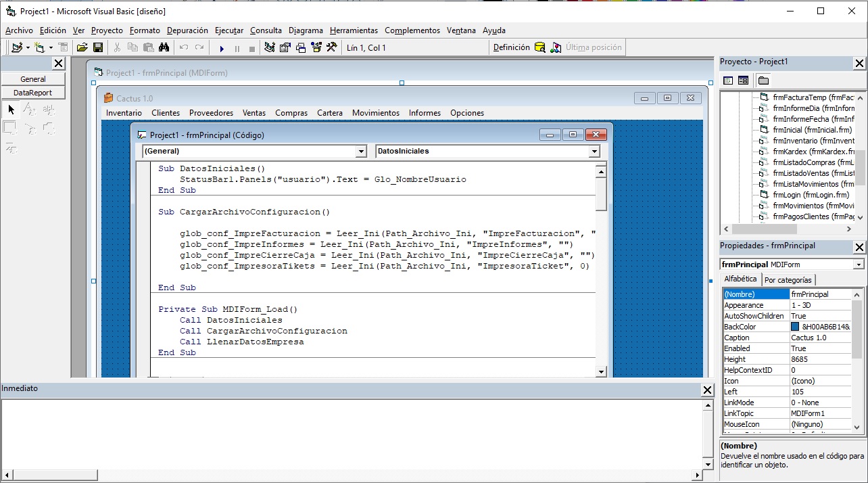Click the Open Project folder icon
The image size is (868, 483).
pos(82,47)
